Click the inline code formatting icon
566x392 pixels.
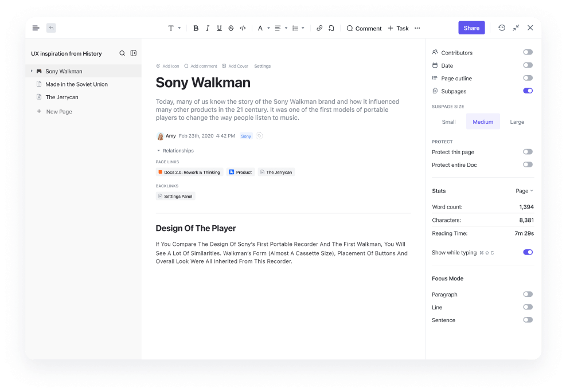(x=243, y=28)
